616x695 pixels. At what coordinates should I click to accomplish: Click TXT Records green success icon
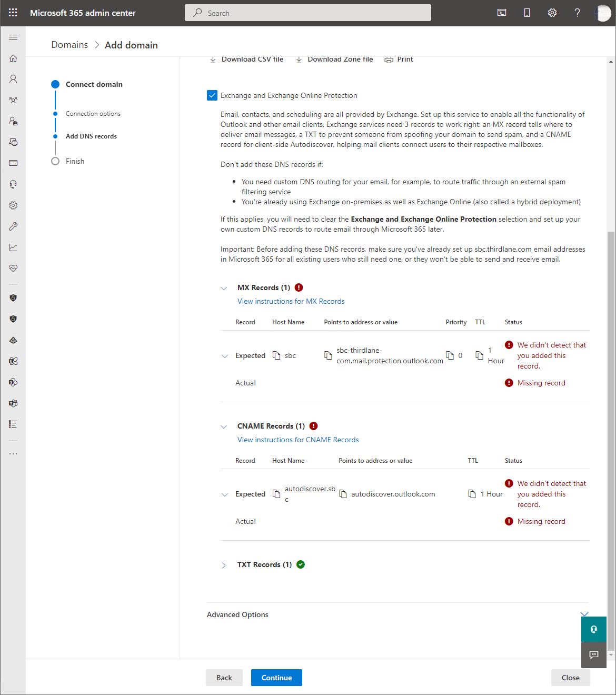coord(301,564)
